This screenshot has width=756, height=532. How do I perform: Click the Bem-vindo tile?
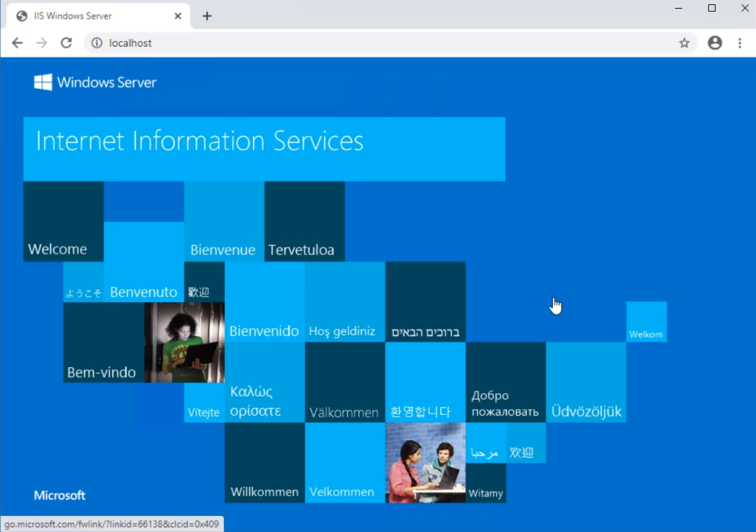[103, 343]
